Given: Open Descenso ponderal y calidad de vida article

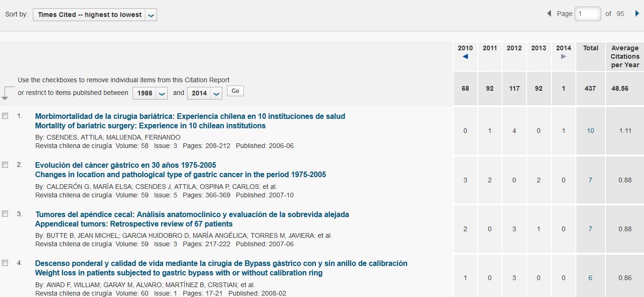Looking at the screenshot, I should coord(221,263).
